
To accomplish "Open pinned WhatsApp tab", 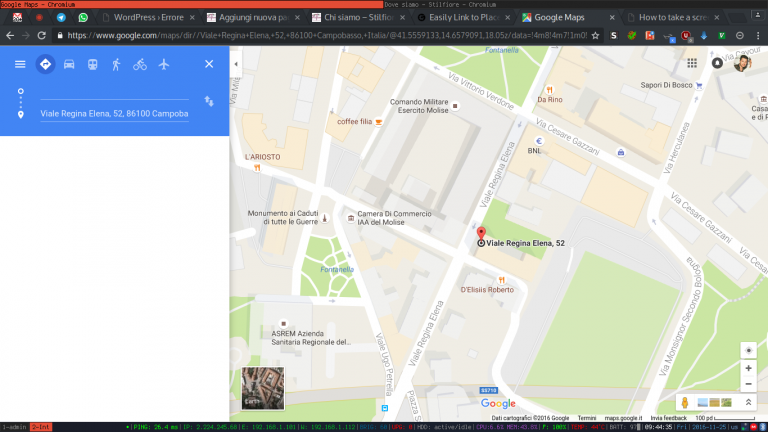I will [x=83, y=17].
